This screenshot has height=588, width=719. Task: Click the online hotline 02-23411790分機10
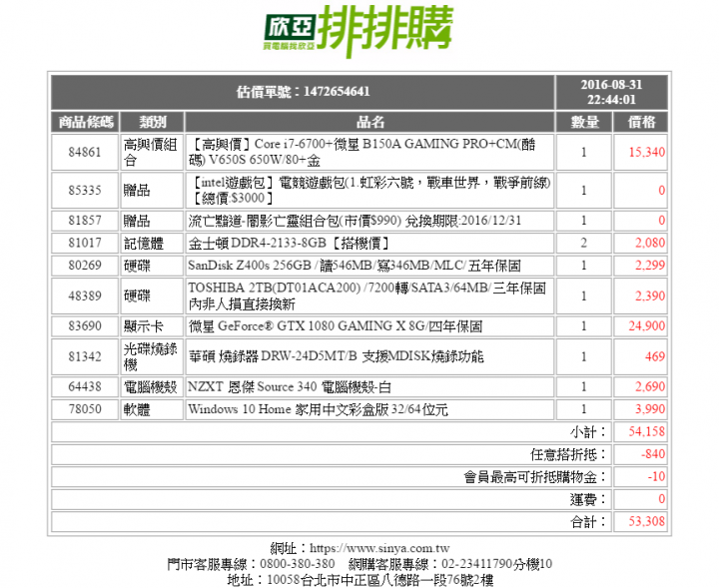click(x=496, y=564)
